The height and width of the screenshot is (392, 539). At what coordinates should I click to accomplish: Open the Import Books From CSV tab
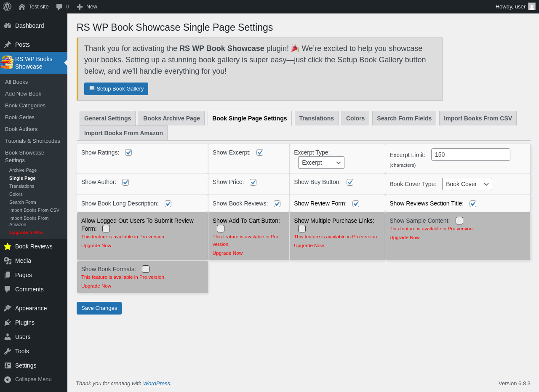pyautogui.click(x=478, y=118)
